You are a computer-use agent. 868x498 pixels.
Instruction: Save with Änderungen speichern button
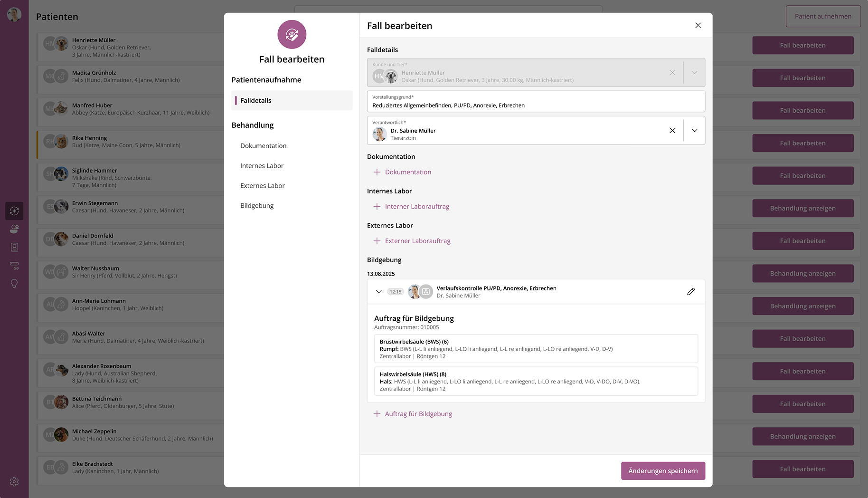(x=663, y=471)
